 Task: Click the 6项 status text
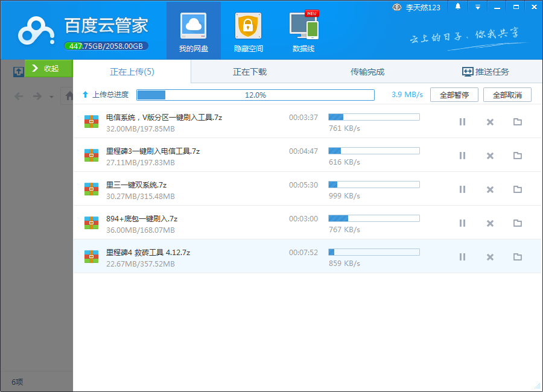tap(17, 382)
